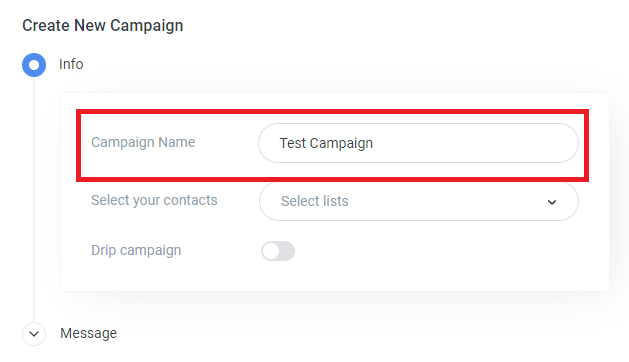
Task: Toggle the Drip campaign switch
Action: 278,251
